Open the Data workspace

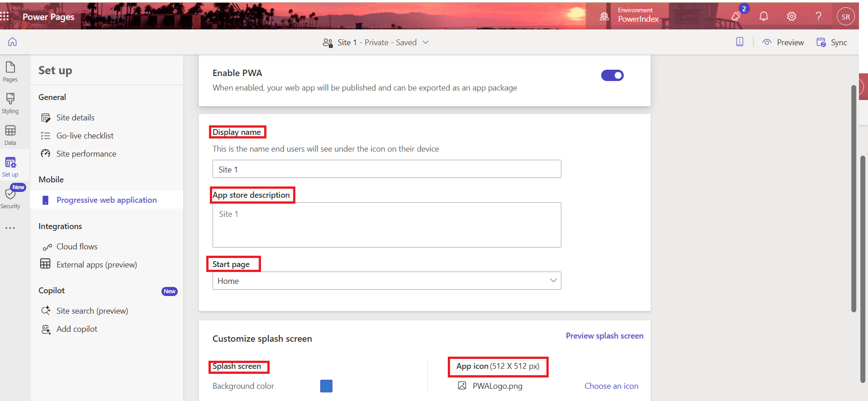tap(10, 135)
